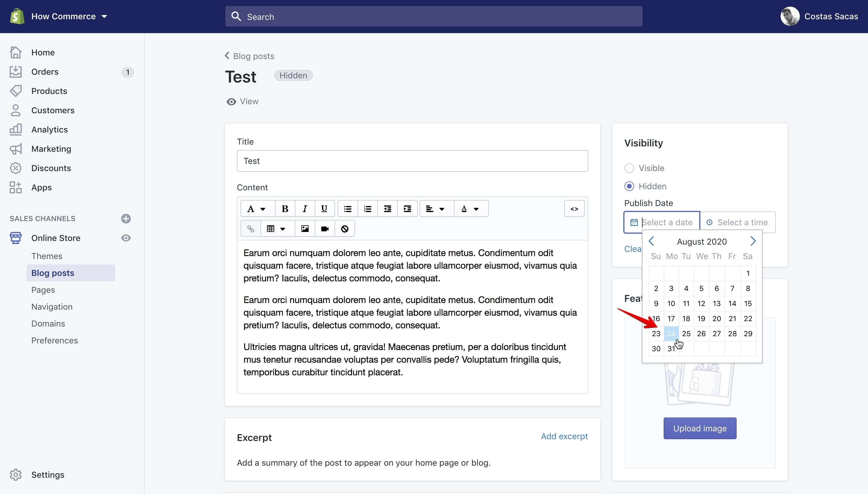Click Add excerpt link

click(x=564, y=436)
